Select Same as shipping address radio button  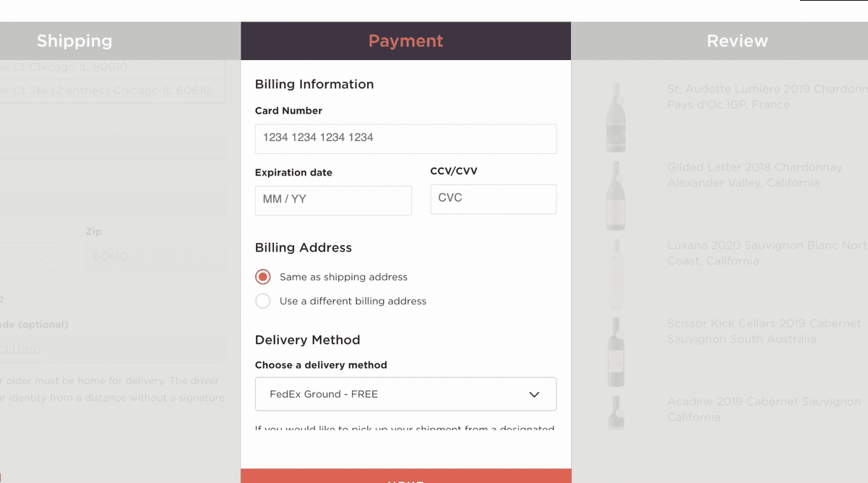pyautogui.click(x=263, y=277)
